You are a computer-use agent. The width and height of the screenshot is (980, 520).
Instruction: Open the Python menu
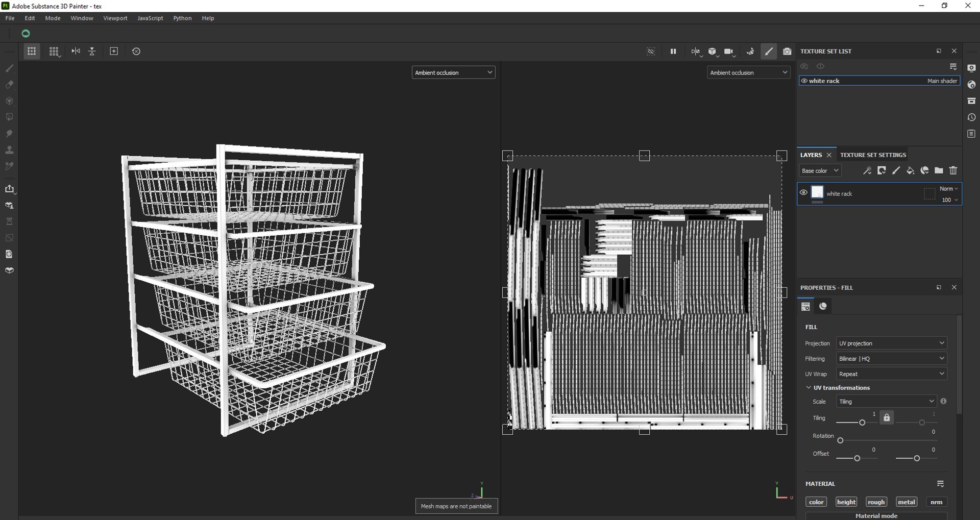pos(182,18)
